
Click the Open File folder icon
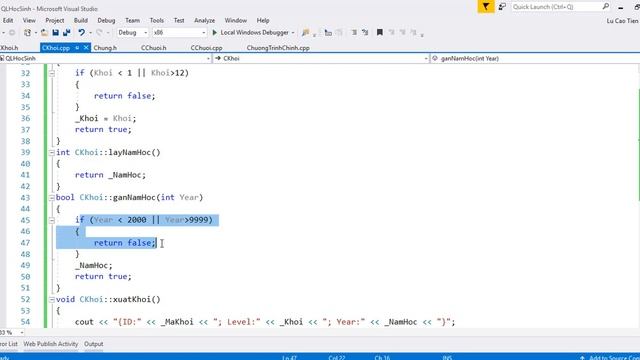pos(44,33)
